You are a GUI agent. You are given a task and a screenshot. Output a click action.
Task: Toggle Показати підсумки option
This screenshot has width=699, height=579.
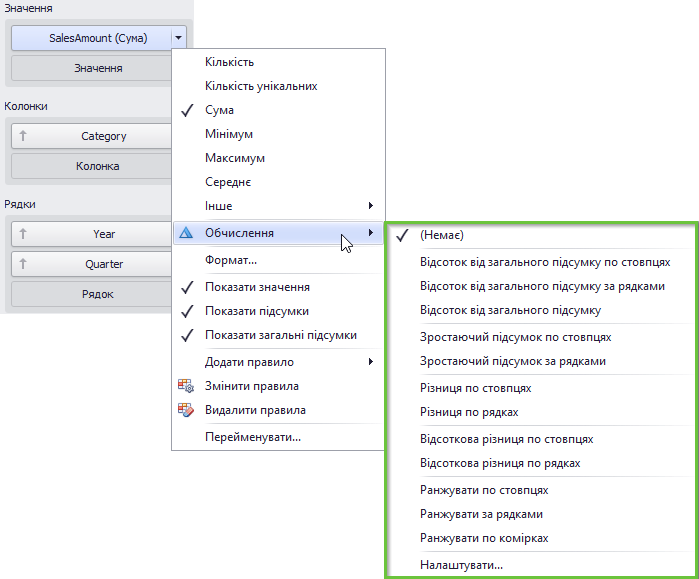pos(278,311)
